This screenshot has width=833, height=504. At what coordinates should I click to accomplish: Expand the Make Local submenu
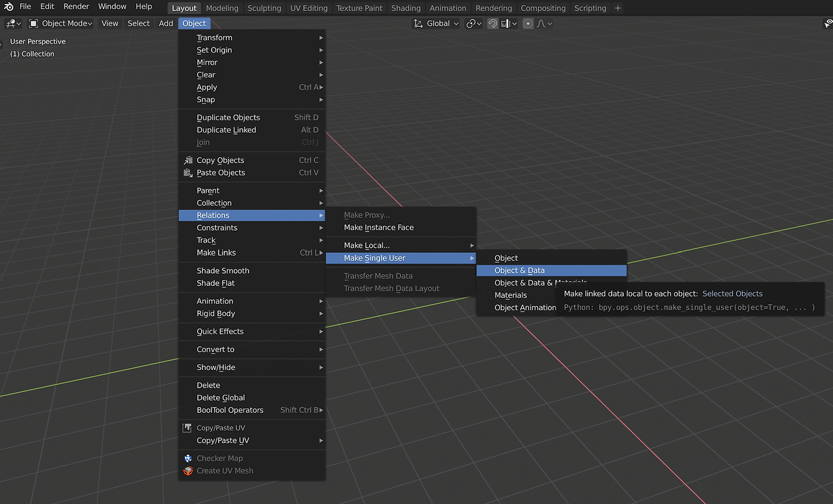coord(401,245)
